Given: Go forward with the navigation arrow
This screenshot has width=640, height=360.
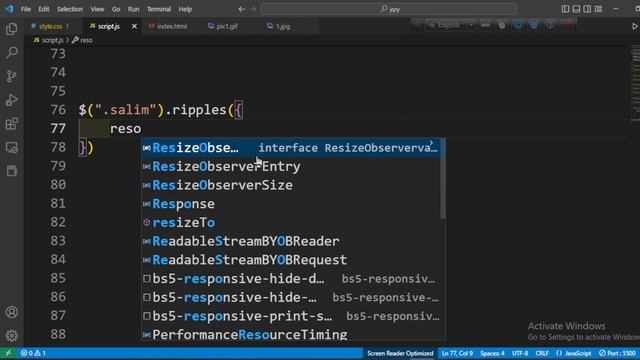Looking at the screenshot, I should pos(253,9).
